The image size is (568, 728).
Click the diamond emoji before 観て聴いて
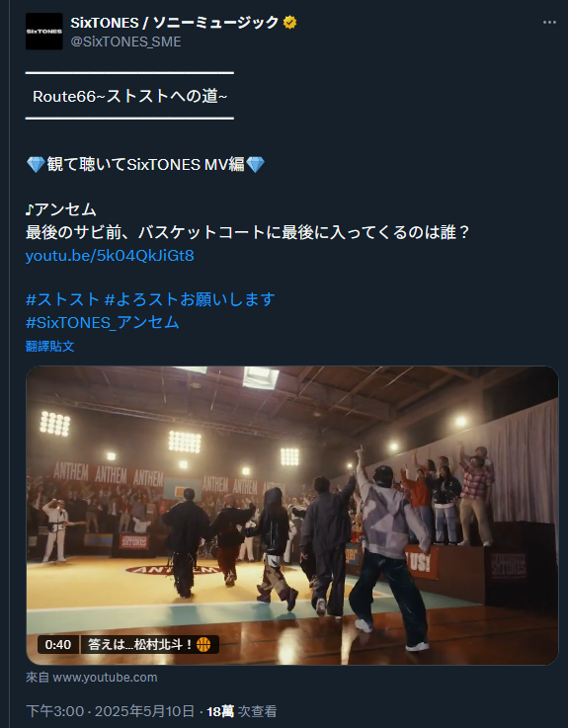[36, 164]
